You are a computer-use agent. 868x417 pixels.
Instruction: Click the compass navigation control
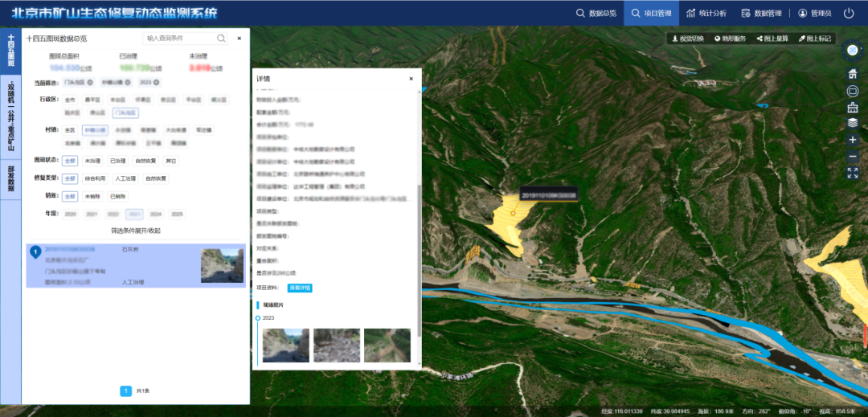[x=853, y=50]
